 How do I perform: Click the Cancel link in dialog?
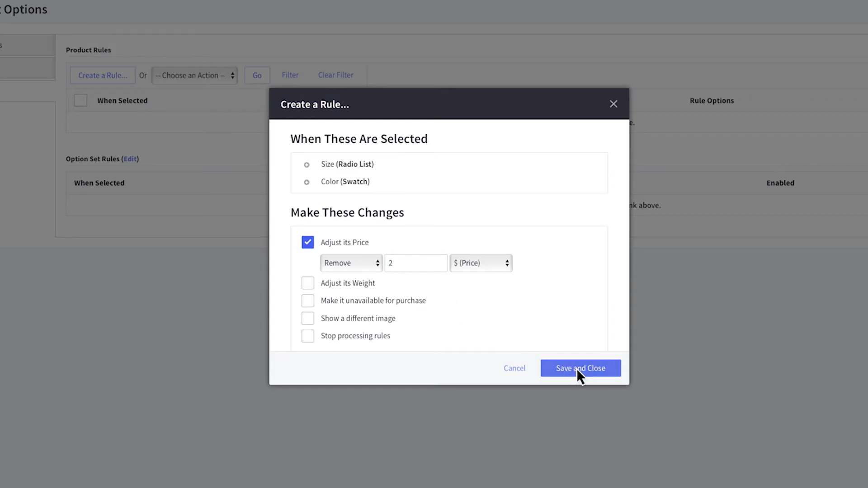coord(514,368)
